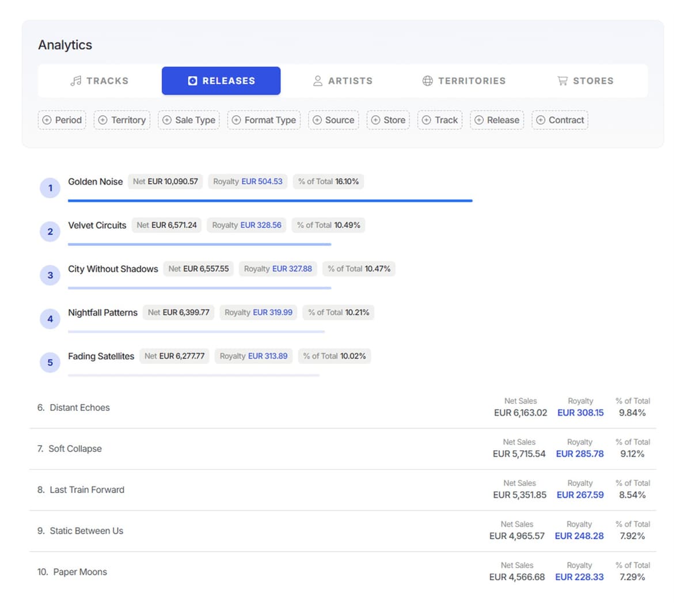
Task: Select the Static Between Us row title
Action: point(86,531)
